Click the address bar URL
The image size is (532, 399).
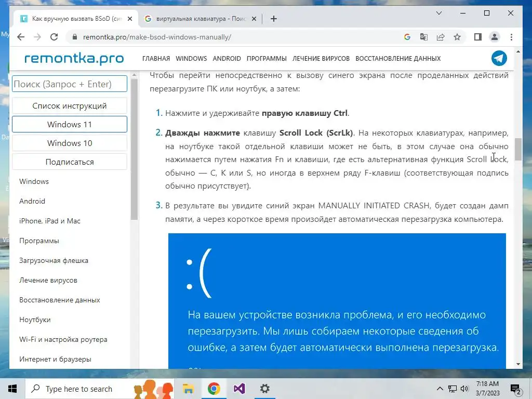pos(157,37)
